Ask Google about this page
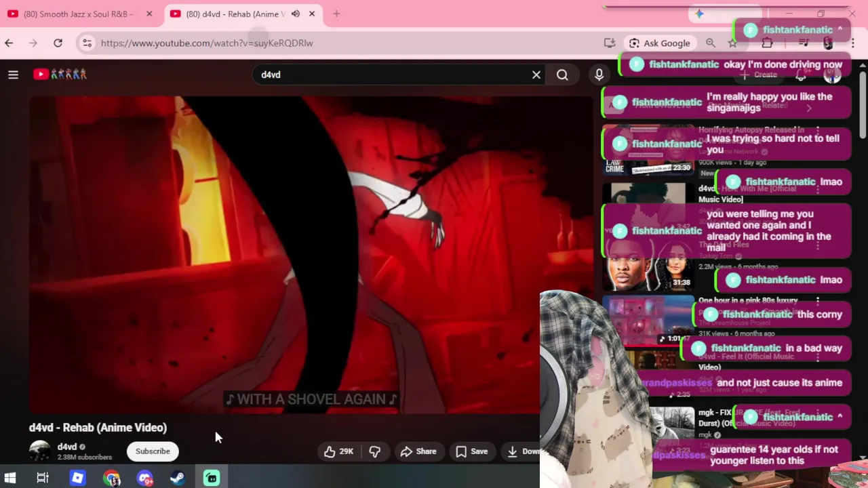 coord(660,43)
